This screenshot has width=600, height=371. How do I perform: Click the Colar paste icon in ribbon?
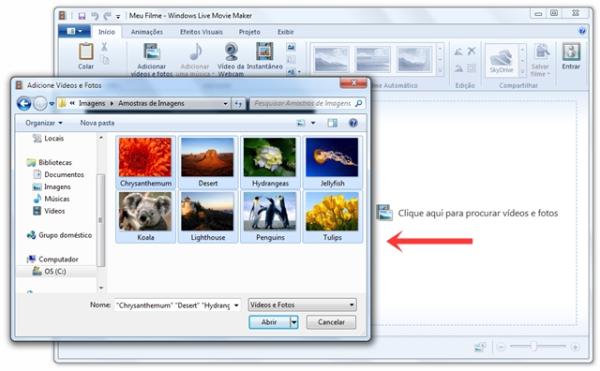pos(86,52)
